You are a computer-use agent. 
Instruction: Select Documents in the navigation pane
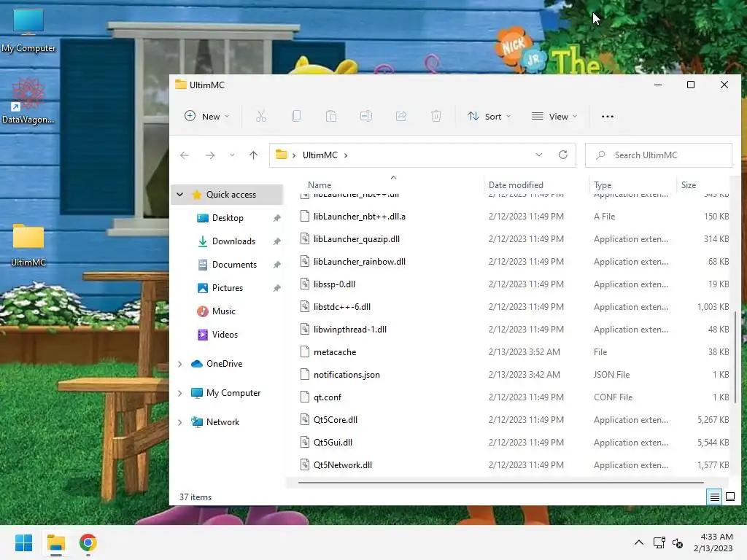click(234, 265)
